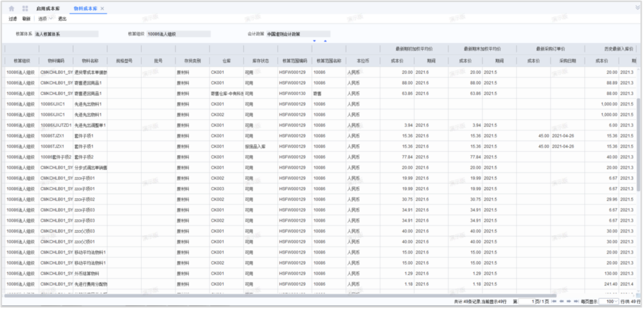Screen dimensions: 644x310
Task: Click the 过滤 toolbar button
Action: click(x=13, y=19)
